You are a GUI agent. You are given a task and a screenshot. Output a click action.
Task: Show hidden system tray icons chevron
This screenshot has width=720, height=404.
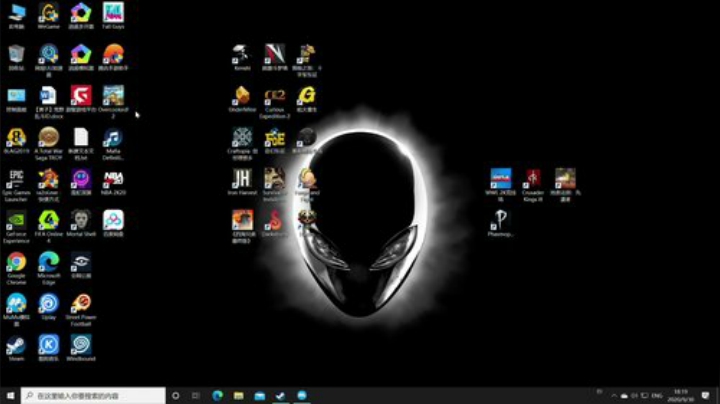[x=614, y=396]
